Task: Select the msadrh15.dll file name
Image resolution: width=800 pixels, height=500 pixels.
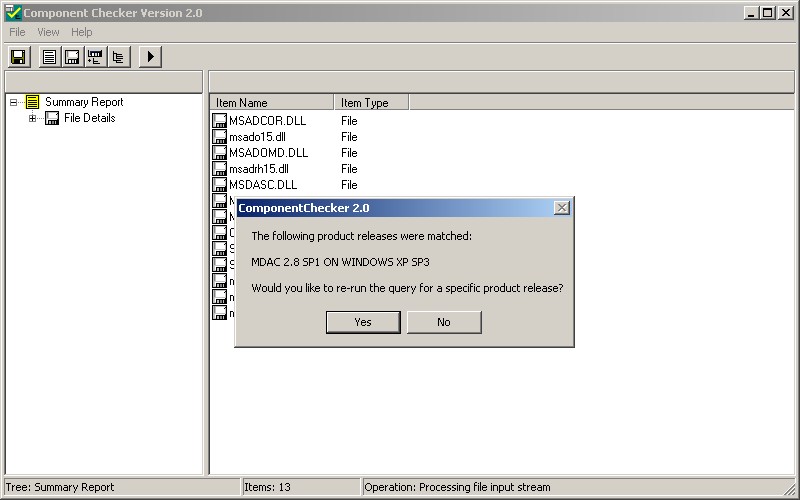Action: coord(259,168)
